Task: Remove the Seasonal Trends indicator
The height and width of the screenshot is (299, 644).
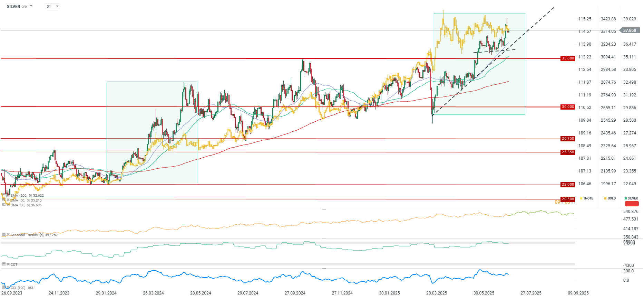Action: tap(8, 235)
